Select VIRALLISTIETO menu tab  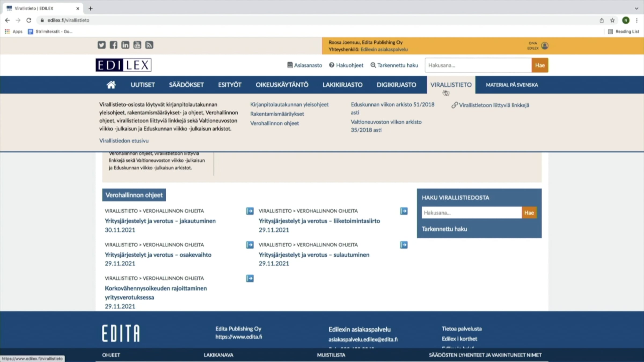point(451,85)
